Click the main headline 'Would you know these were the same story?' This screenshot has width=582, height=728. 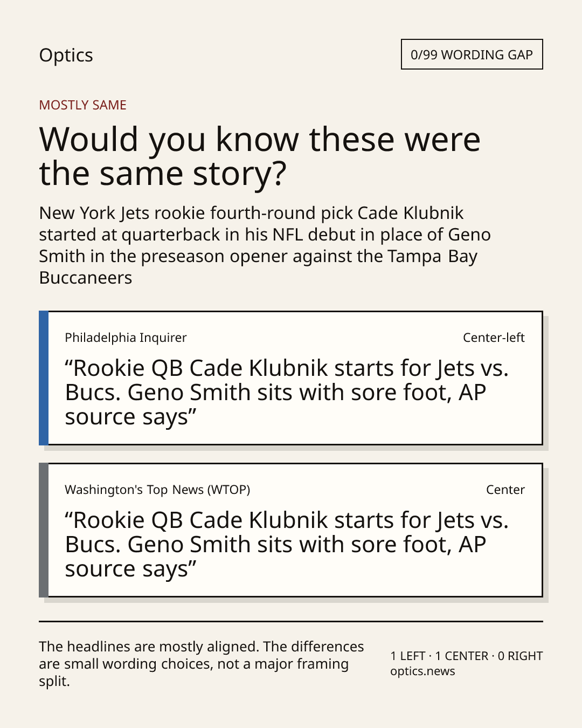pos(259,156)
